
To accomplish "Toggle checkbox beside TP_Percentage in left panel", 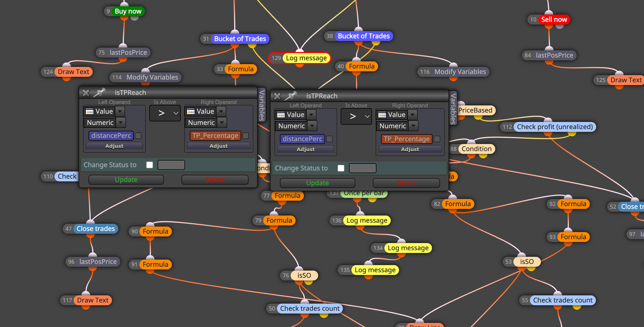I will [246, 136].
